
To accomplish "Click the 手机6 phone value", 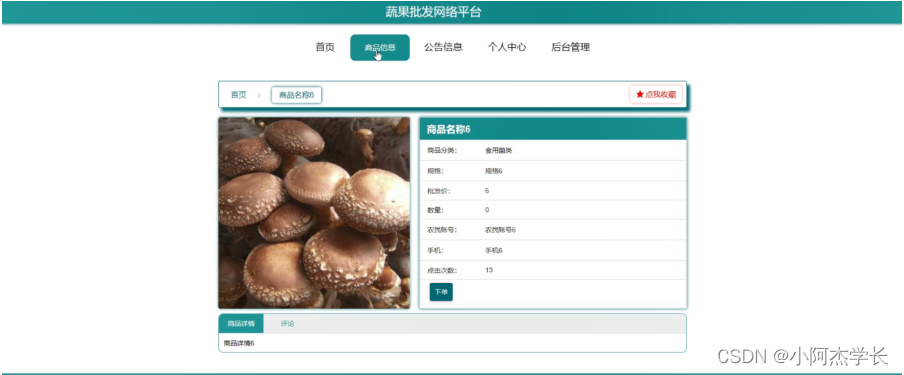I will 494,250.
